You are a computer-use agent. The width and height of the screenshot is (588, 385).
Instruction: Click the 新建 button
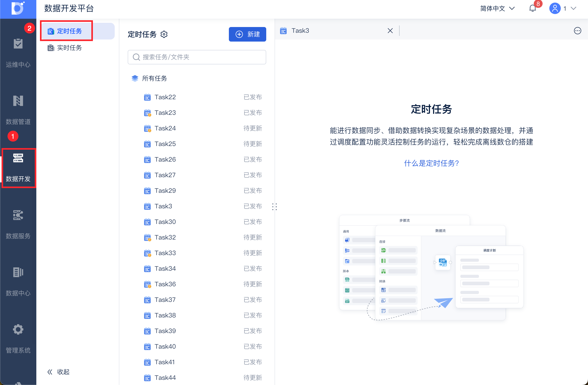point(247,34)
